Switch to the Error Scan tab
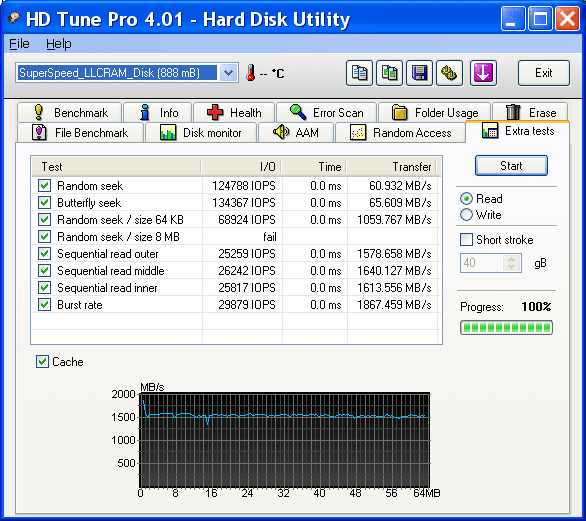This screenshot has width=586, height=521. point(327,112)
